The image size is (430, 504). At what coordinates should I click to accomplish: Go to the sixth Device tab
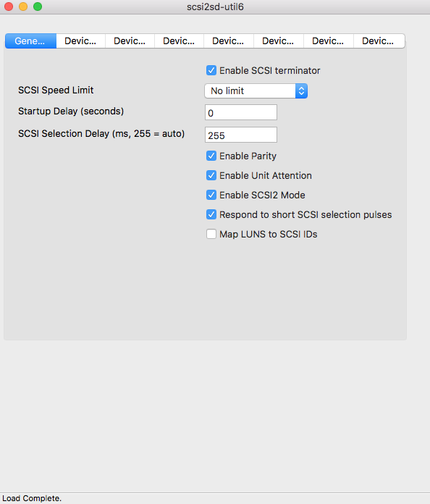[x=328, y=41]
